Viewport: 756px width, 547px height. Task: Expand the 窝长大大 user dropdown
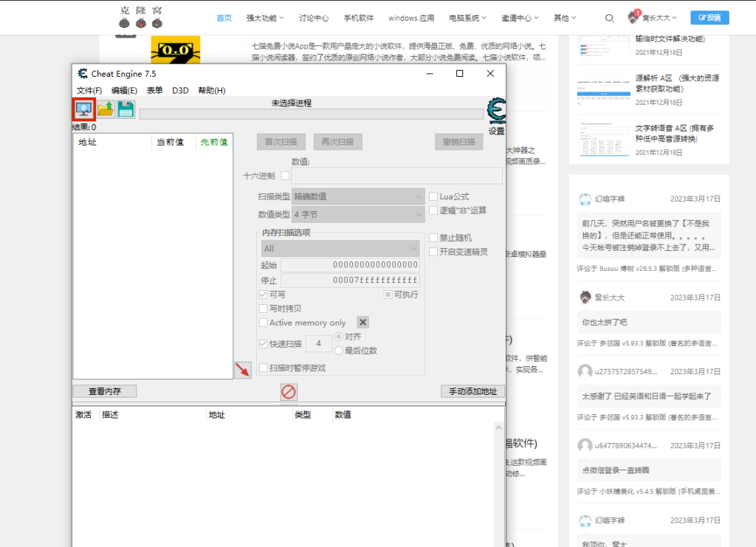[x=659, y=18]
